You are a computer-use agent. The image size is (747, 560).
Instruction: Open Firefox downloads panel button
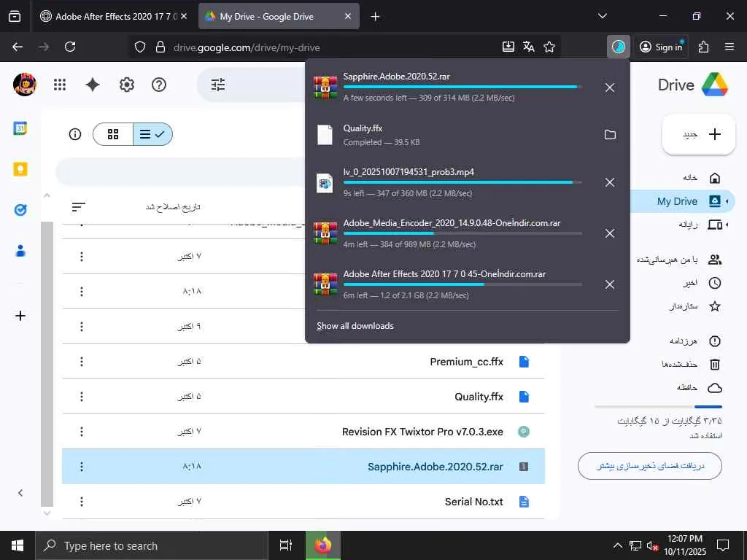[619, 47]
